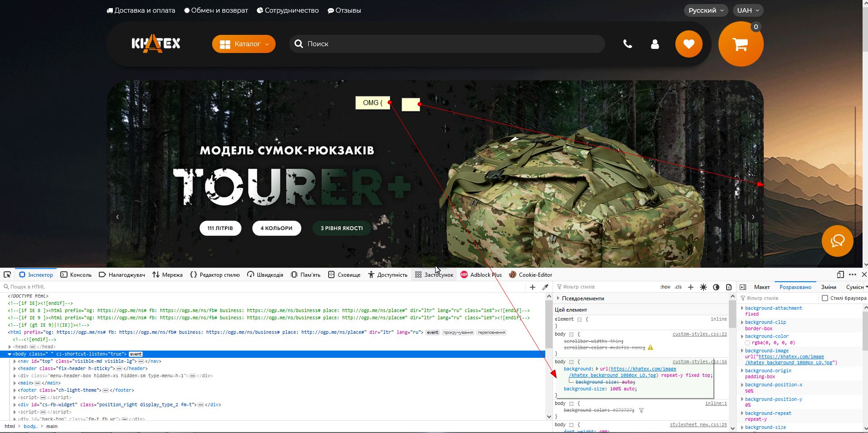The width and height of the screenshot is (868, 433).
Task: Click the background-color rgba color swatch
Action: click(747, 343)
